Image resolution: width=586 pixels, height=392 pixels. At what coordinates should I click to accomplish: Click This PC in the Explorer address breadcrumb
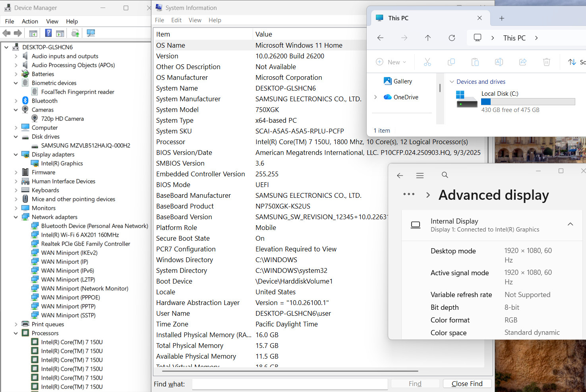click(514, 38)
